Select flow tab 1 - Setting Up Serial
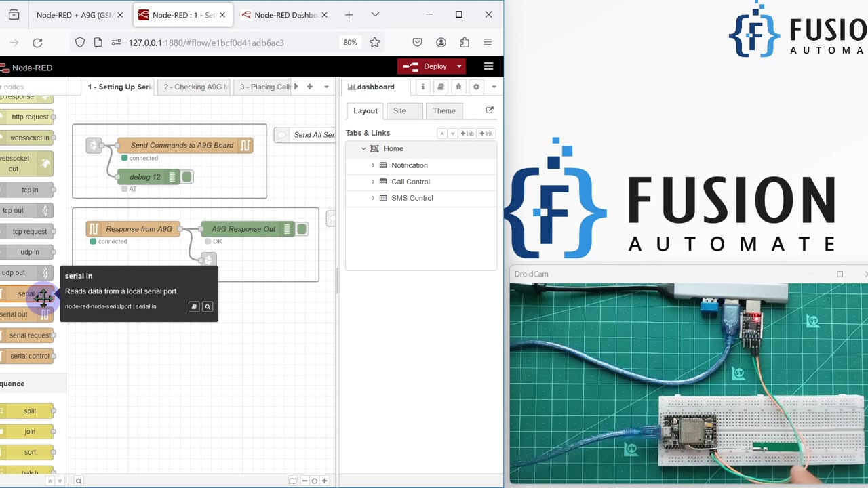 coord(118,87)
